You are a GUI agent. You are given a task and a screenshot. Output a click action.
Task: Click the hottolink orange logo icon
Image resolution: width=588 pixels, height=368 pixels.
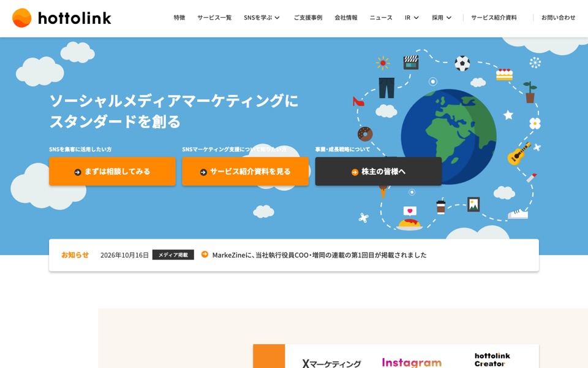(x=22, y=18)
